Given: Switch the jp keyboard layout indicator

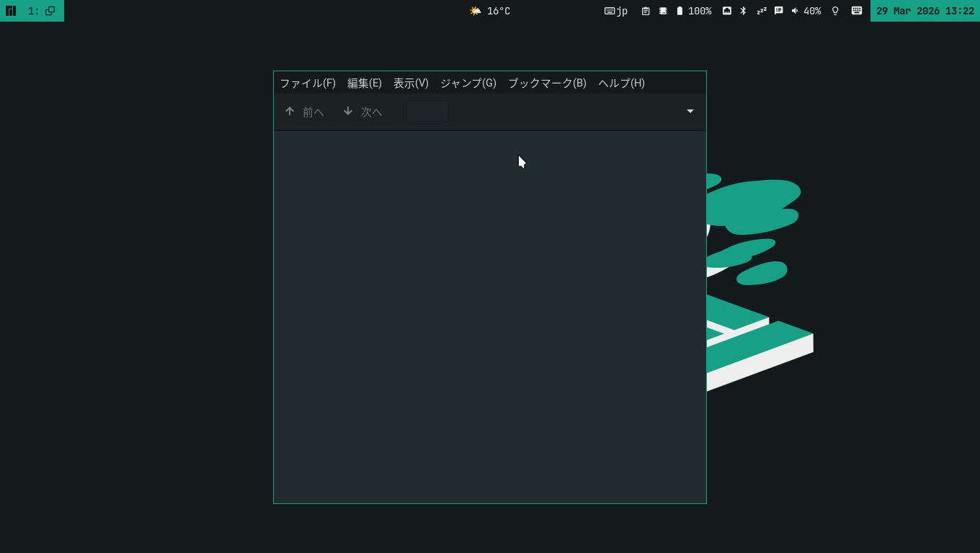Looking at the screenshot, I should 616,11.
